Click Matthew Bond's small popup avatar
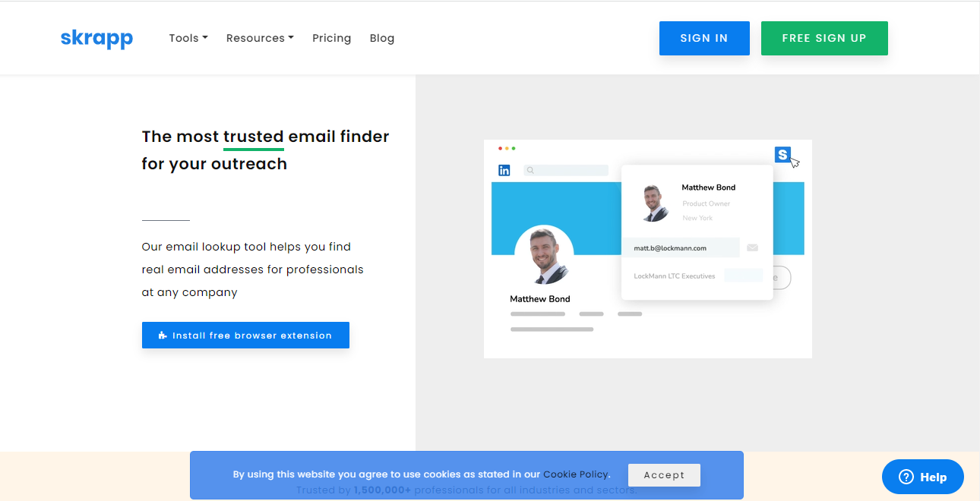 pos(654,203)
